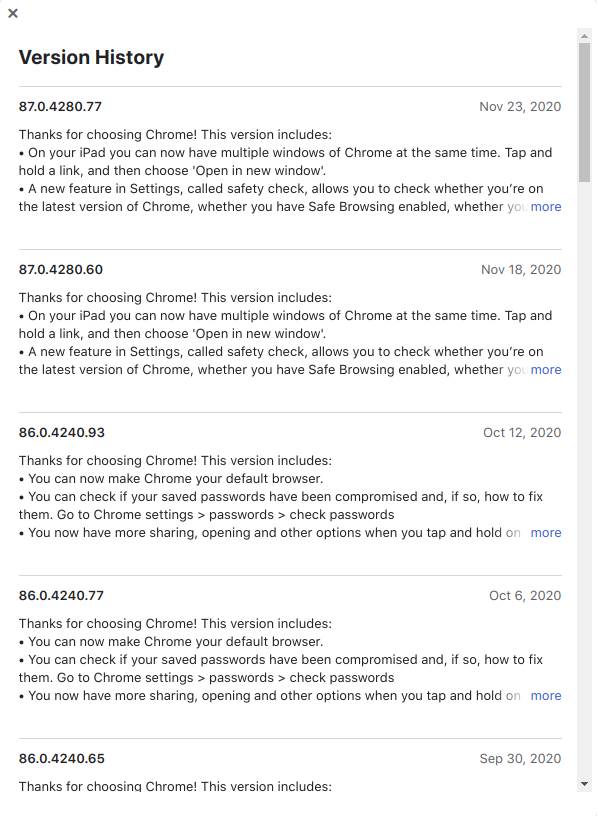This screenshot has height=816, width=597.
Task: Click the Nov 23, 2020 date label
Action: click(520, 106)
